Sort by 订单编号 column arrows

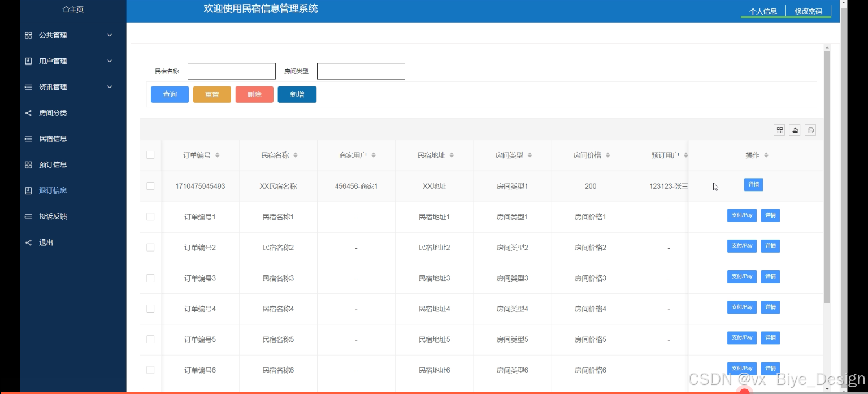click(218, 155)
